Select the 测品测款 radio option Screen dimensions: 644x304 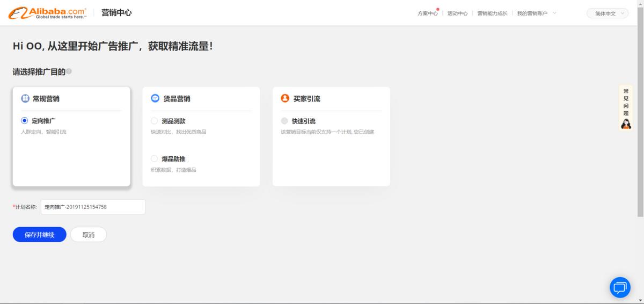(155, 121)
